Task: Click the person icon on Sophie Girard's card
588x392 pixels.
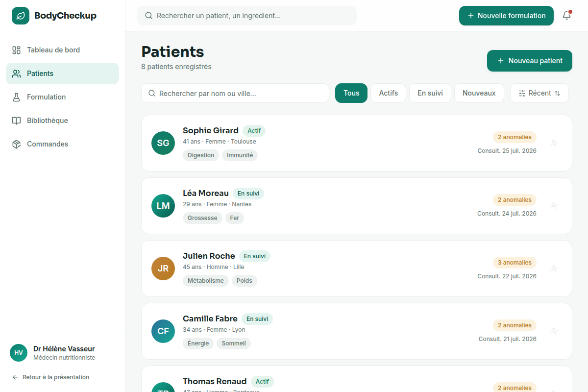Action: coord(554,143)
